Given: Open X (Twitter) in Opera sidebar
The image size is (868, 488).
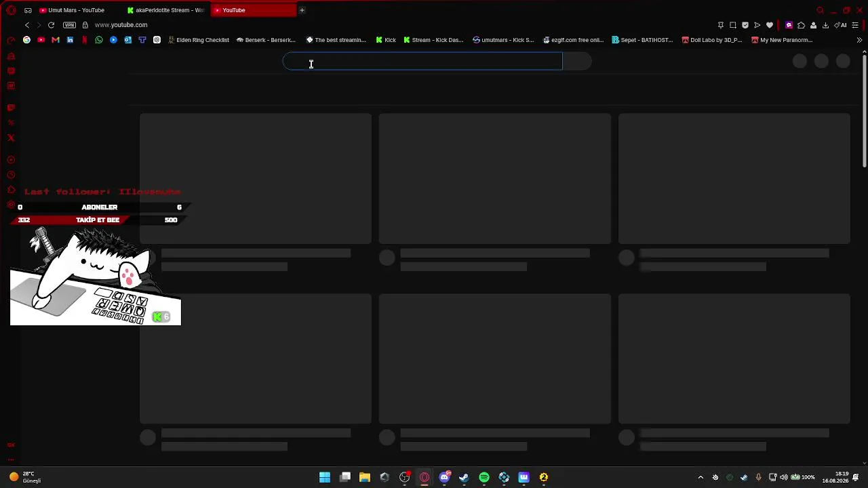Looking at the screenshot, I should pyautogui.click(x=11, y=138).
